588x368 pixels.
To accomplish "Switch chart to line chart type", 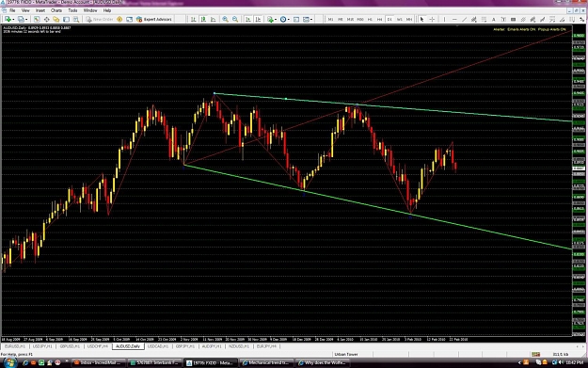I will coord(213,19).
